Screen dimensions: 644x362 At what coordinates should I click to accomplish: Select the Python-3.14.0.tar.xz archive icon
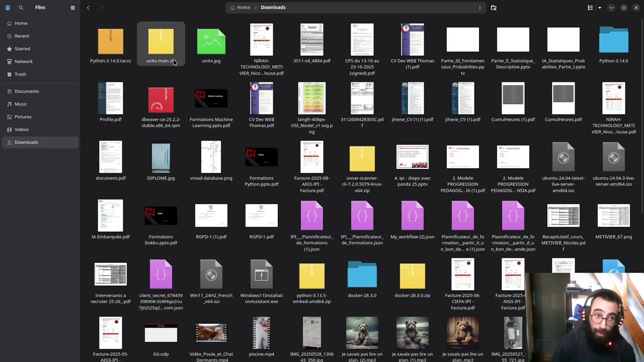point(111,41)
